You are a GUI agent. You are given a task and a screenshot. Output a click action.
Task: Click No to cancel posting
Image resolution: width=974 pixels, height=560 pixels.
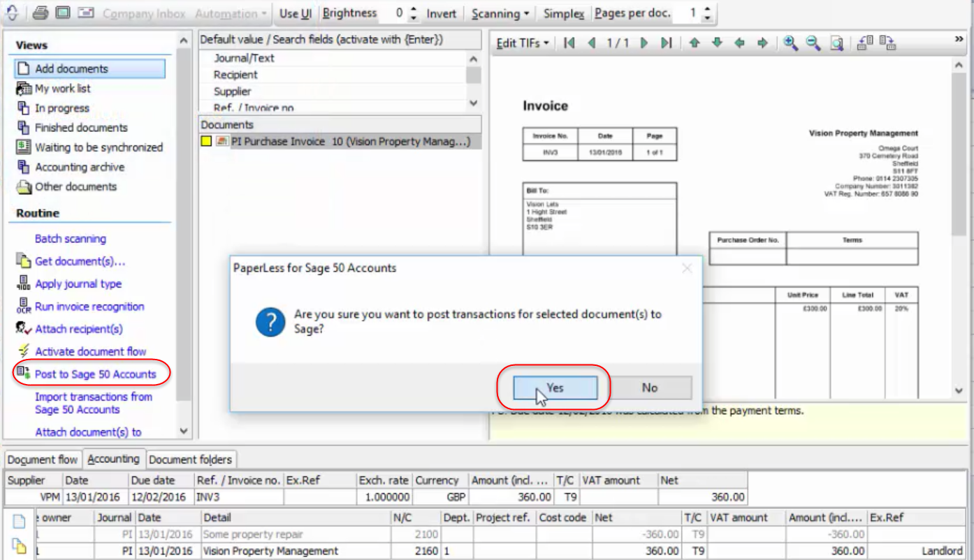click(x=650, y=388)
